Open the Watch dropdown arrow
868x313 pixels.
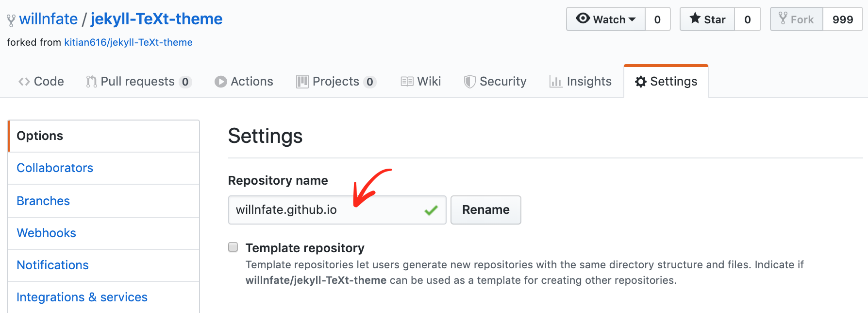(632, 19)
